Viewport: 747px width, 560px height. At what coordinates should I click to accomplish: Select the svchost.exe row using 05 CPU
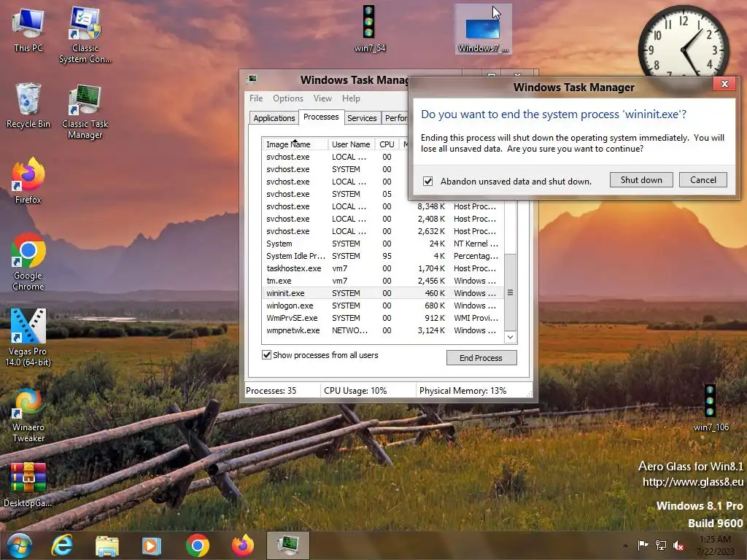336,194
